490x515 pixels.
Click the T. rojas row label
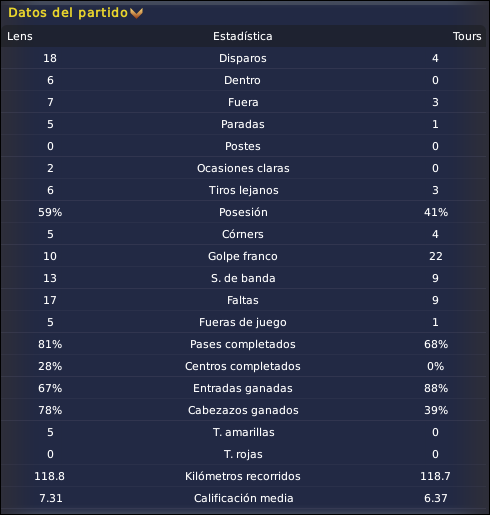pos(243,454)
